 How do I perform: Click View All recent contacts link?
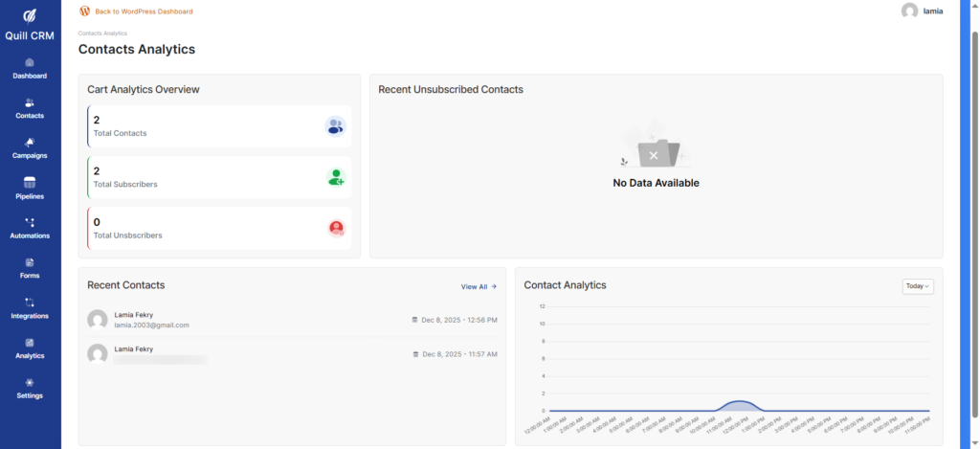pyautogui.click(x=479, y=286)
